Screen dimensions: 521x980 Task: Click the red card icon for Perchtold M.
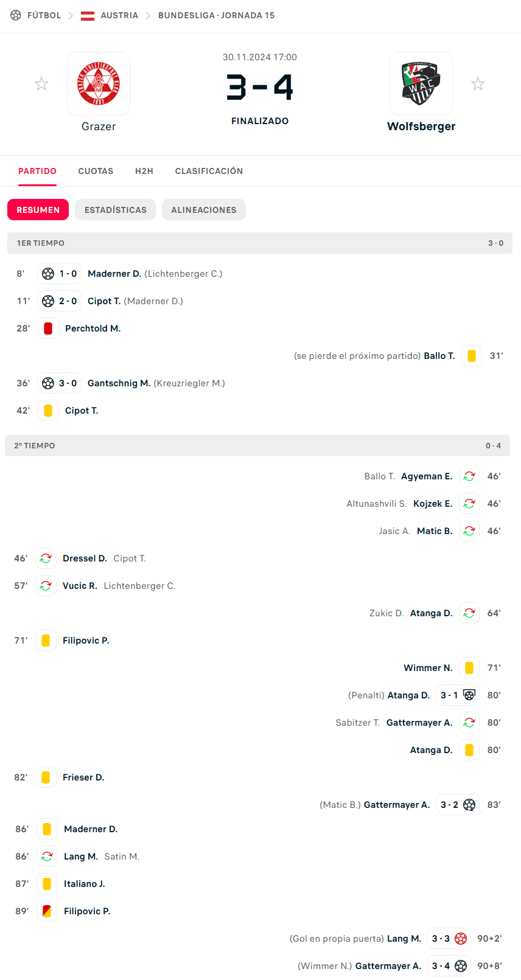pyautogui.click(x=47, y=328)
